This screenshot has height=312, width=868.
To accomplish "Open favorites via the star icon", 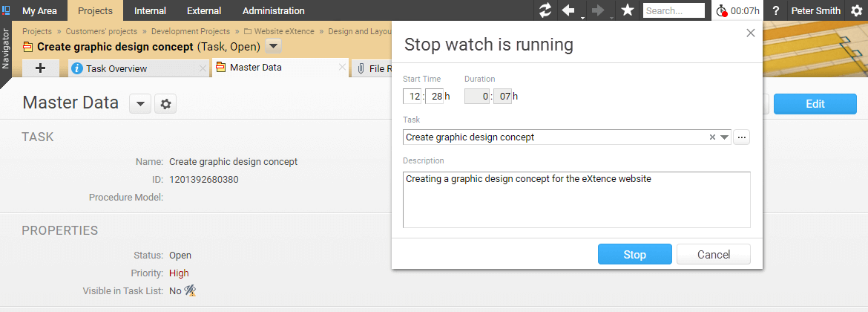I will [627, 10].
